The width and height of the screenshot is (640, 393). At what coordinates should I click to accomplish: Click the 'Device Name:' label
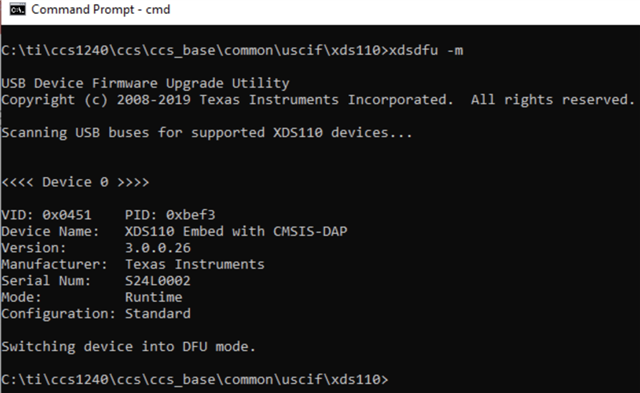(x=50, y=231)
